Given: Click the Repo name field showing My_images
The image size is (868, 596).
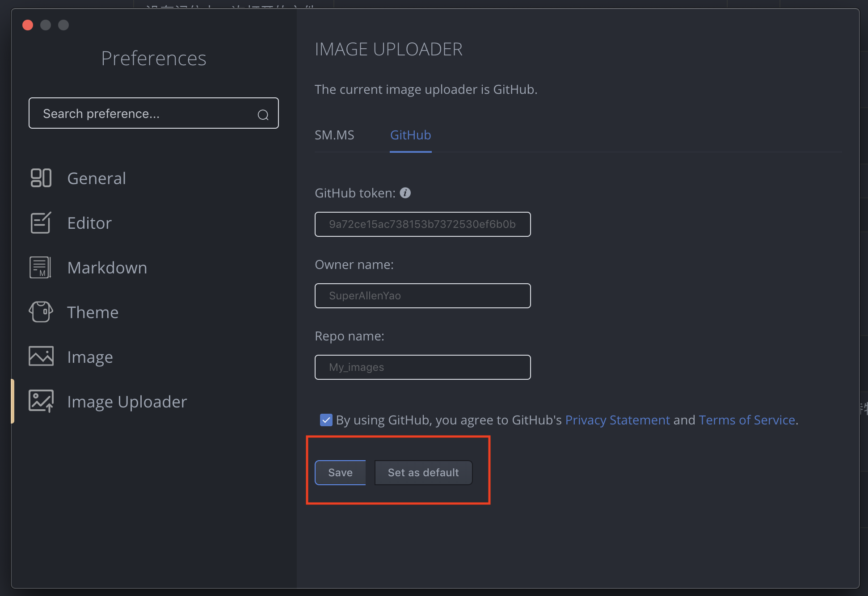Looking at the screenshot, I should 422,367.
